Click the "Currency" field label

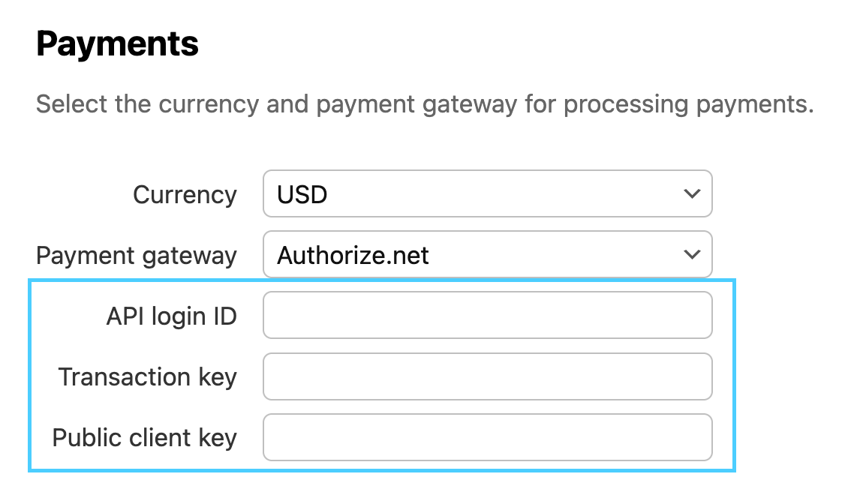185,195
